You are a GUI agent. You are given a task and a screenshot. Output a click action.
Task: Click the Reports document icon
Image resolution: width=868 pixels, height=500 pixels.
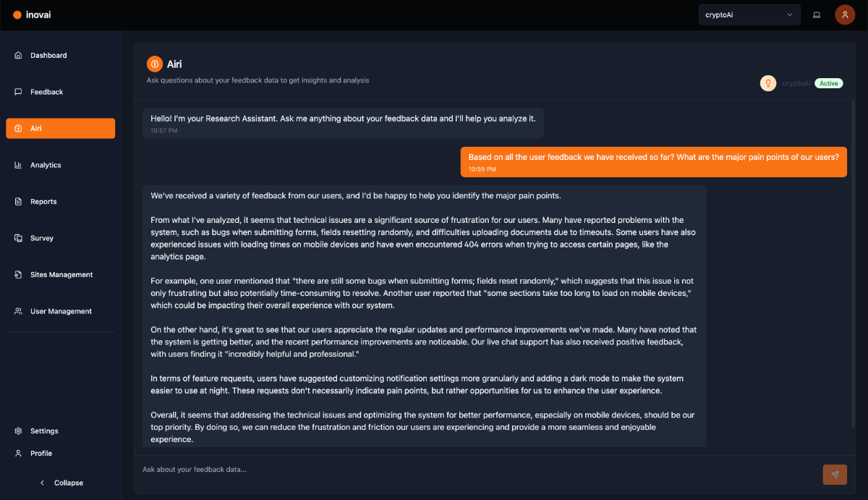tap(18, 202)
